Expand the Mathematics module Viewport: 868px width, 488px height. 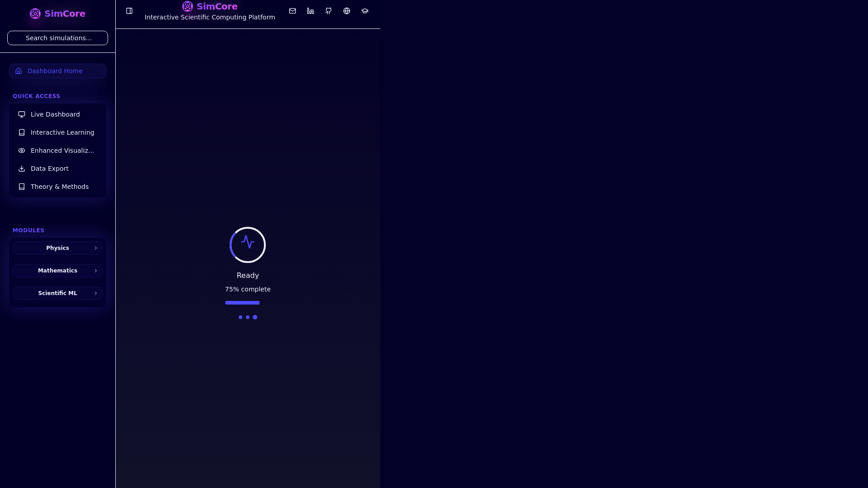point(57,271)
